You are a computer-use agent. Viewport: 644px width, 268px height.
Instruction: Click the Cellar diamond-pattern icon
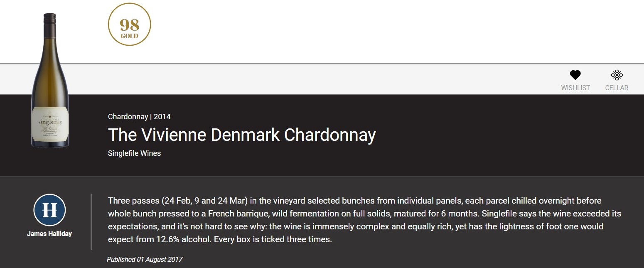click(617, 75)
